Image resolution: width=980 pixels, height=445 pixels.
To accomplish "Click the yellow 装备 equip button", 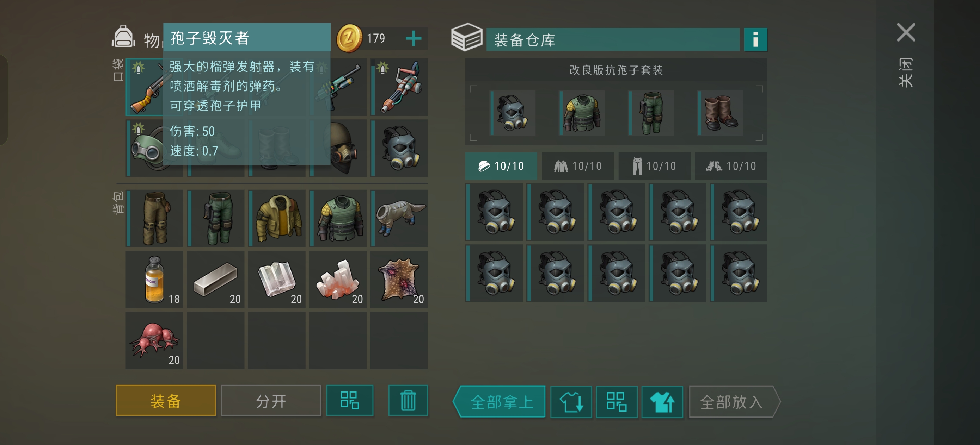I will [165, 401].
